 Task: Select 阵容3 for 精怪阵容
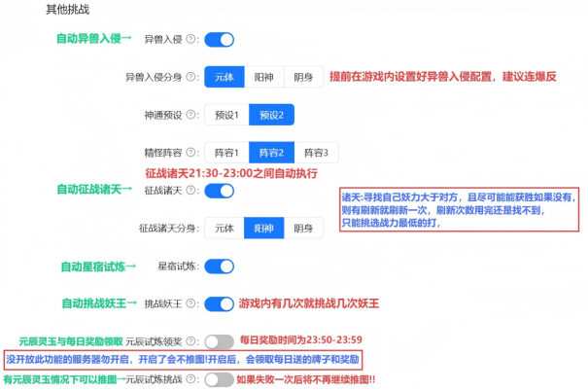tap(312, 153)
